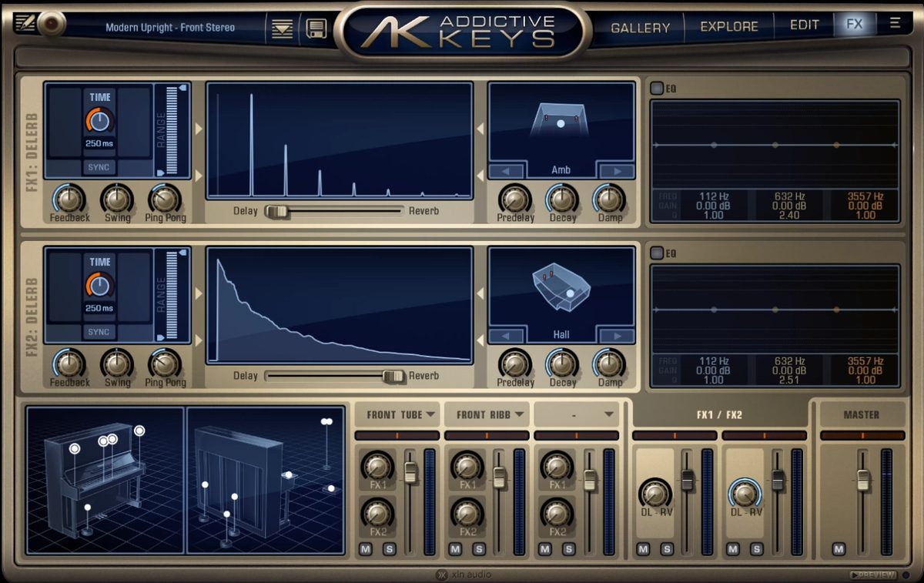
Task: Click the FX1 Decay knob
Action: [562, 199]
